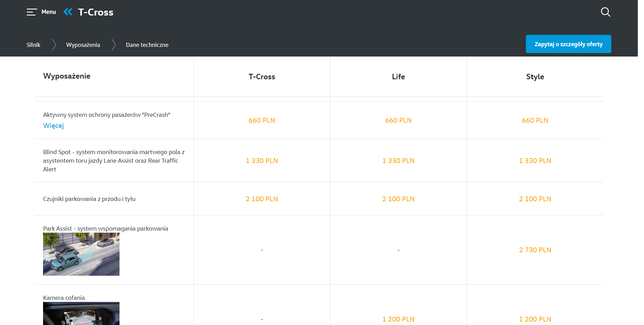Viewport: 644px width, 325px height.
Task: Open the hamburger Menu icon
Action: click(32, 12)
